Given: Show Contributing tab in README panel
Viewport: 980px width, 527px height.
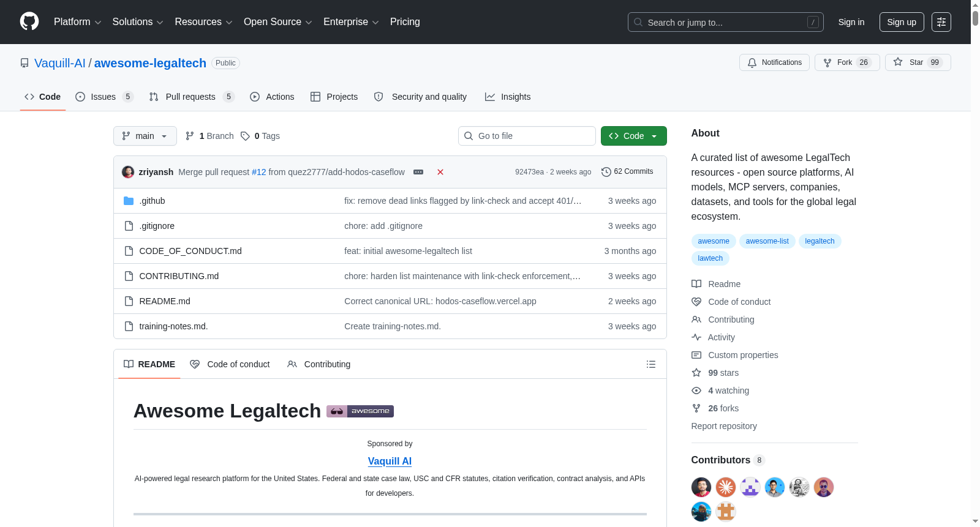Looking at the screenshot, I should coord(318,364).
